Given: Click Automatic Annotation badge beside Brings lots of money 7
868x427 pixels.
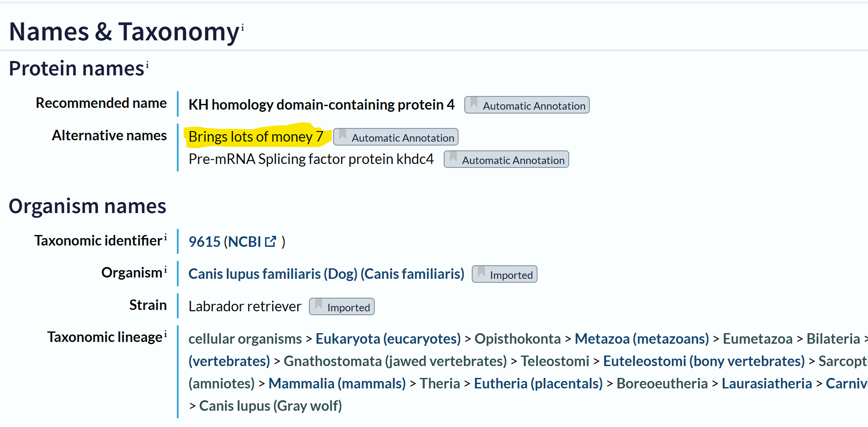Looking at the screenshot, I should click(396, 137).
